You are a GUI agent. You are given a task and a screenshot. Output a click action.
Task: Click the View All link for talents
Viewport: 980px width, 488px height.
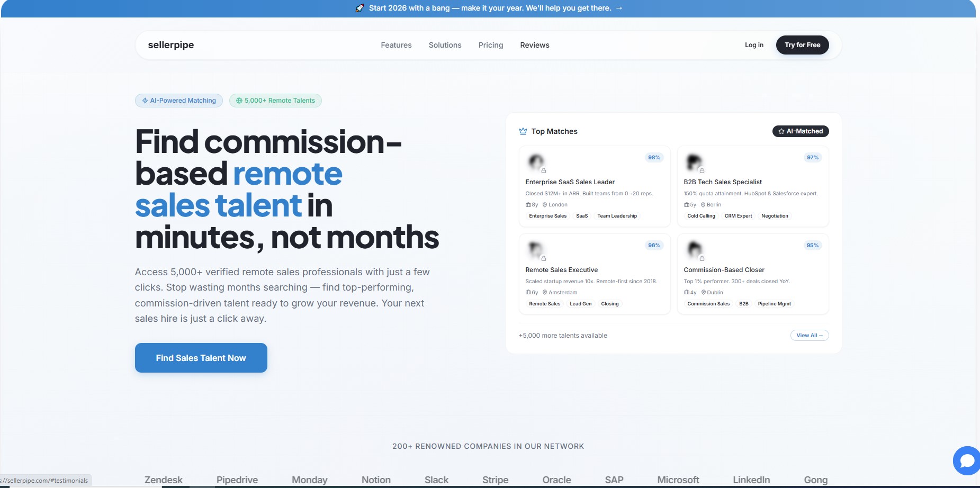click(810, 335)
